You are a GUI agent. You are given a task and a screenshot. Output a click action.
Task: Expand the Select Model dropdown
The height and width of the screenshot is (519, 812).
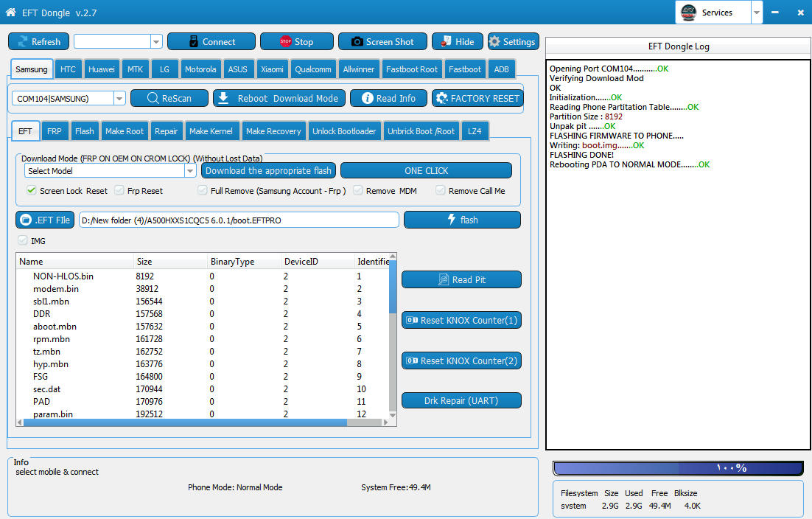point(189,171)
